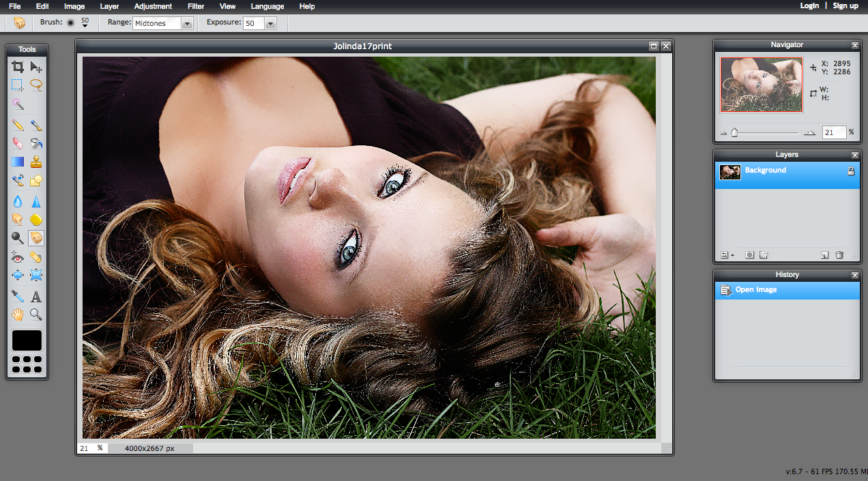Unlock the Background layer via padlock
Image resolution: width=868 pixels, height=481 pixels.
click(x=851, y=172)
